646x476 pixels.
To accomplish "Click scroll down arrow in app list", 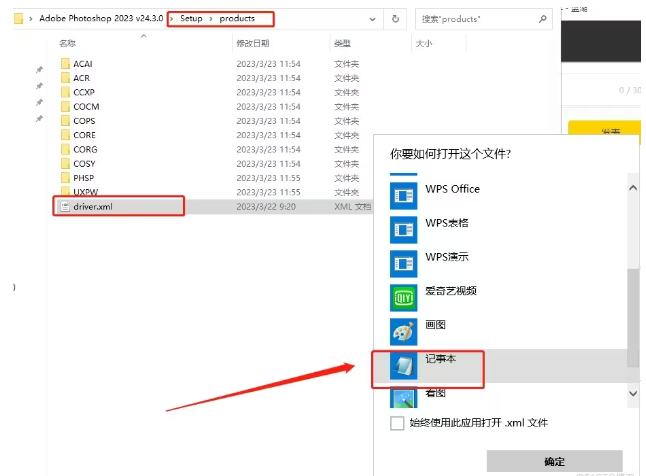I will 633,394.
